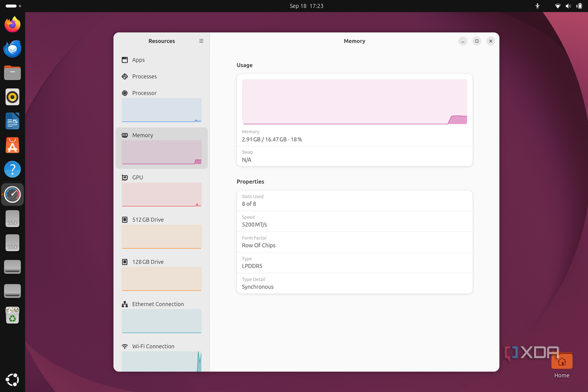Click the GPU usage mini graph
Image resolution: width=588 pixels, height=392 pixels.
point(162,195)
